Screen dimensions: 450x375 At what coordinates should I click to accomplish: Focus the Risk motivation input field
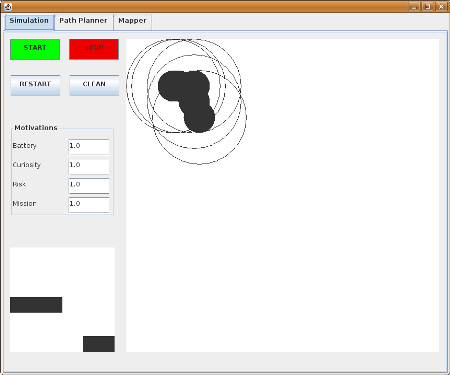[89, 186]
